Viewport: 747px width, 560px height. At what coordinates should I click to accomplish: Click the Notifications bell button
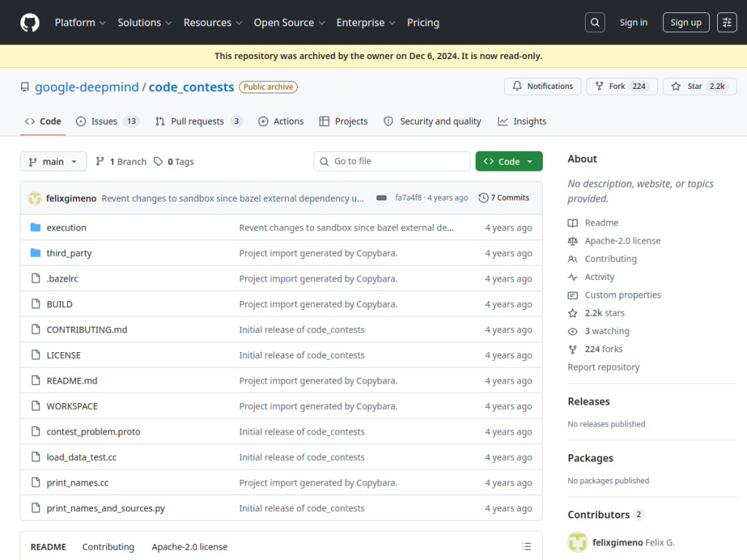tap(543, 86)
